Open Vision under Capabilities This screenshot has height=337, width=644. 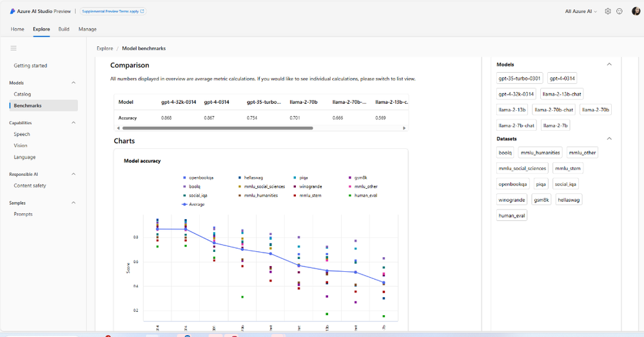(21, 146)
